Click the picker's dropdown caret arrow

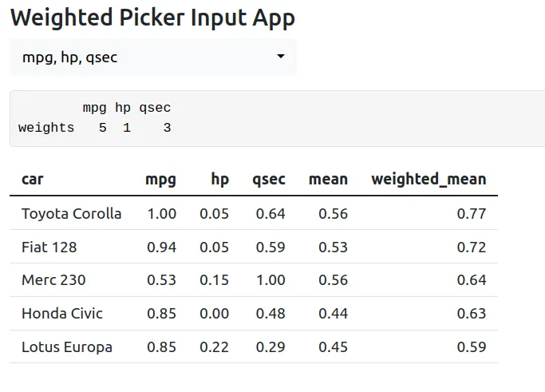(280, 57)
